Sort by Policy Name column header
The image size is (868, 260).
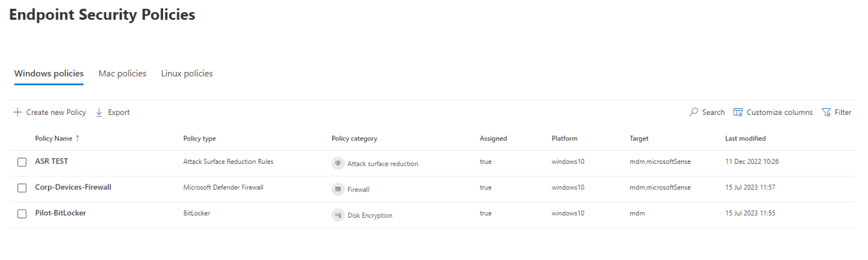[54, 138]
